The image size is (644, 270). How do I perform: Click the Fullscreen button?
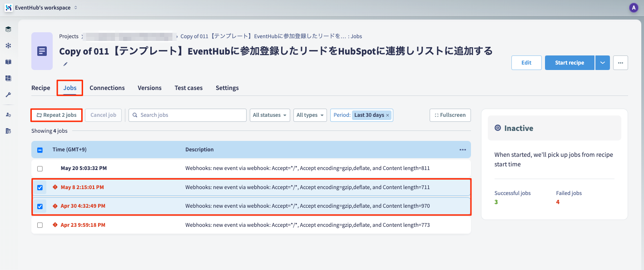click(x=450, y=115)
